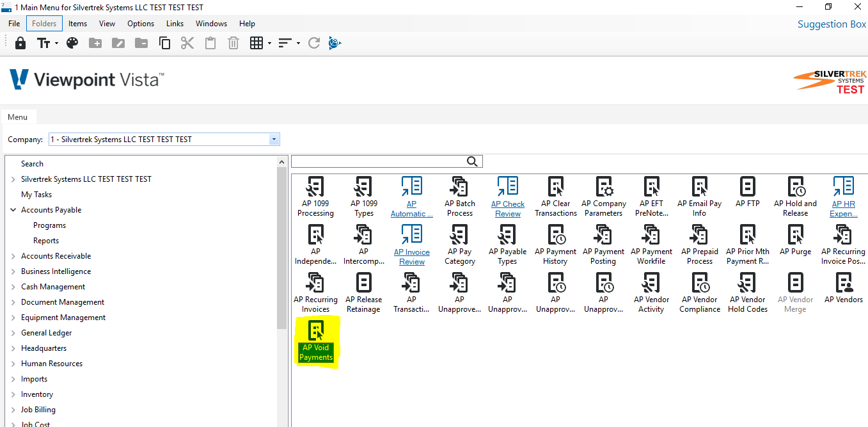
Task: Open AP Hold and Release
Action: [x=795, y=197]
